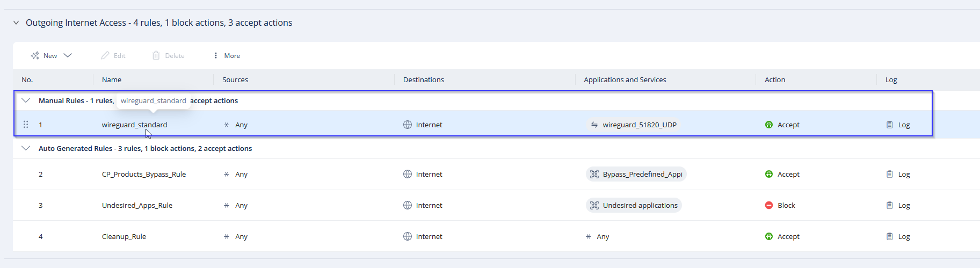Click the Action column header

point(775,79)
